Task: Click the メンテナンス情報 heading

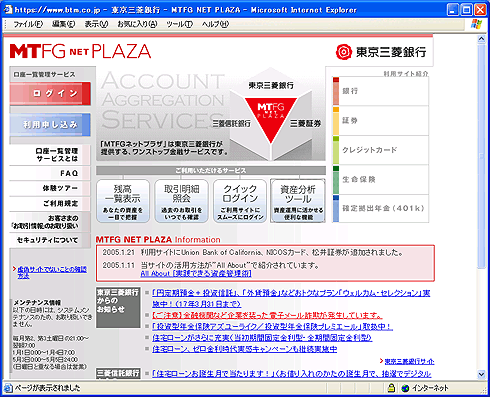Action: point(37,302)
